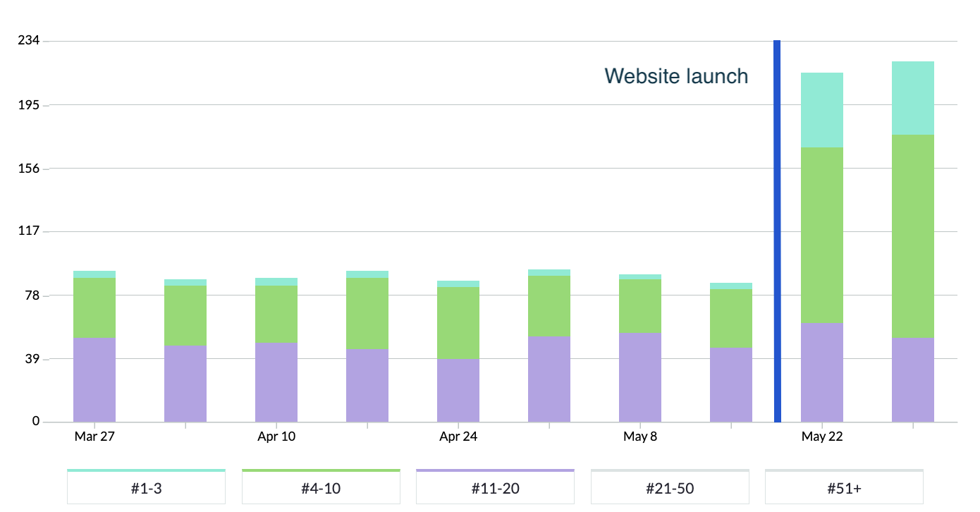Click the teal segment of May 22 bar
This screenshot has width=980, height=512.
coord(822,110)
